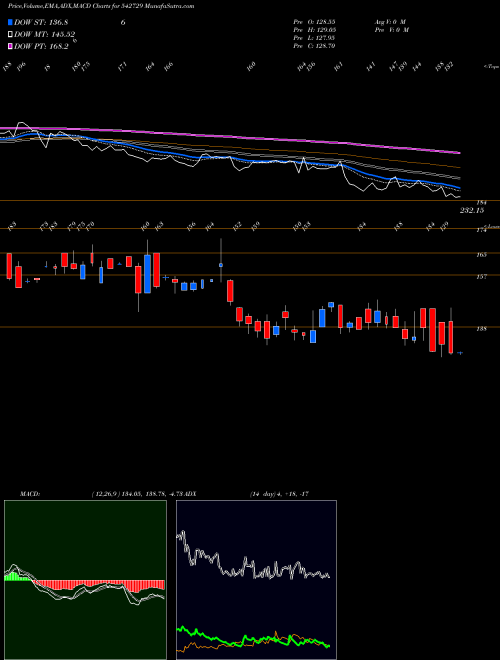Click the Pre C: 128.70 value
The image size is (500, 660).
pos(314,46)
